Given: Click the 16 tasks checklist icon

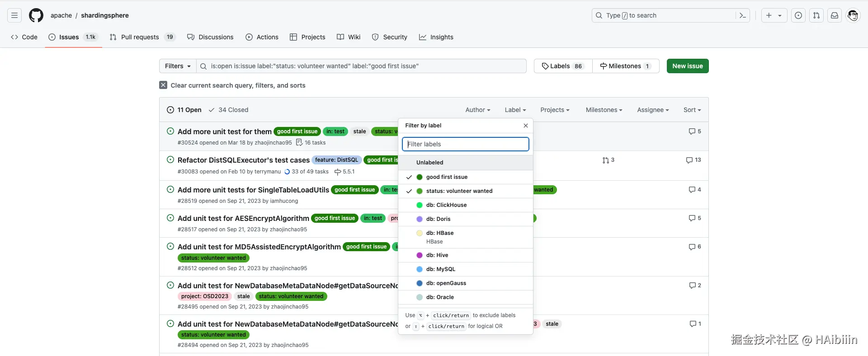Looking at the screenshot, I should (x=299, y=142).
